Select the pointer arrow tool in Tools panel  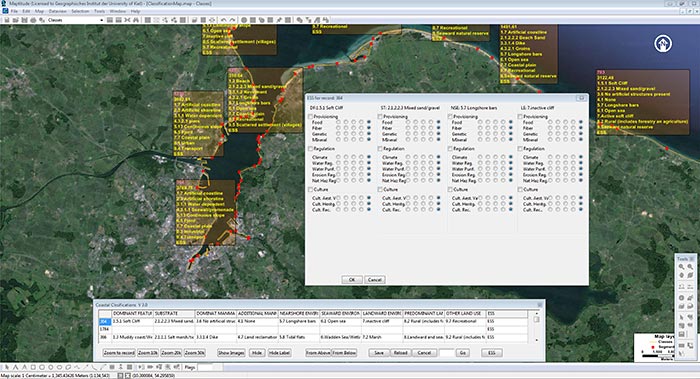click(681, 317)
